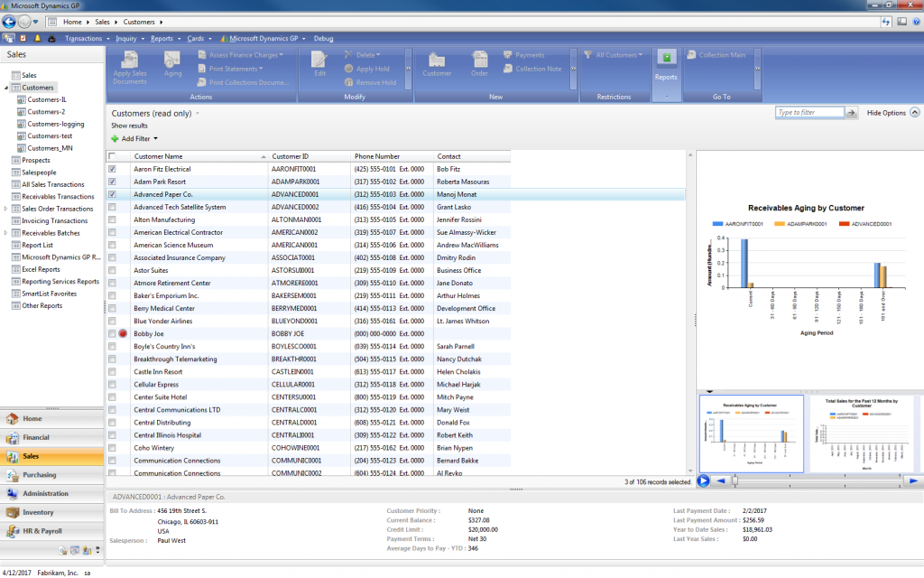Viewport: 924px width, 578px height.
Task: Select the Receivables Aging chart thumbnail
Action: (752, 433)
